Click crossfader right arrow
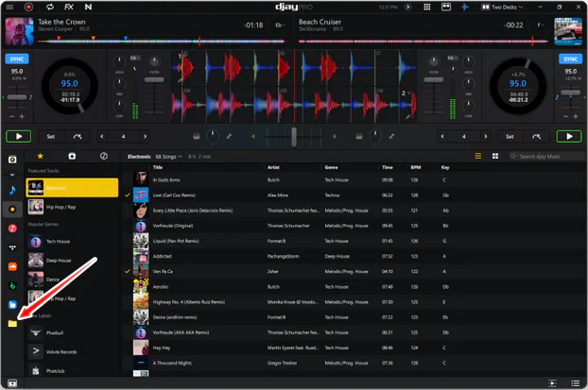Viewport: 588px width, 390px height. coord(335,136)
